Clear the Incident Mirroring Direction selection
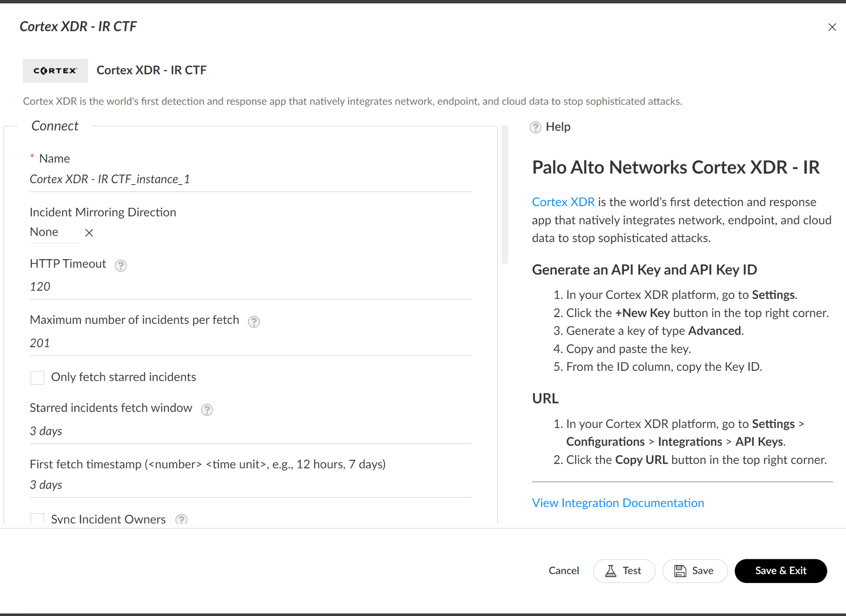This screenshot has height=616, width=846. pos(89,232)
